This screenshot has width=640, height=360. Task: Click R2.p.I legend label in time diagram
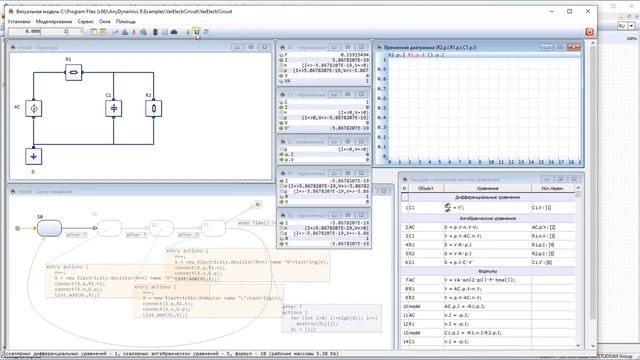click(x=396, y=55)
